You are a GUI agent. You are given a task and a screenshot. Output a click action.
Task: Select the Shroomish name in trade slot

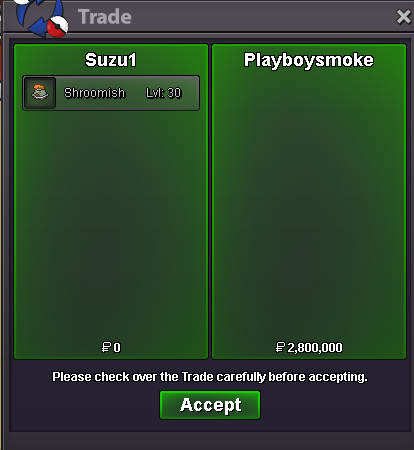(x=94, y=93)
